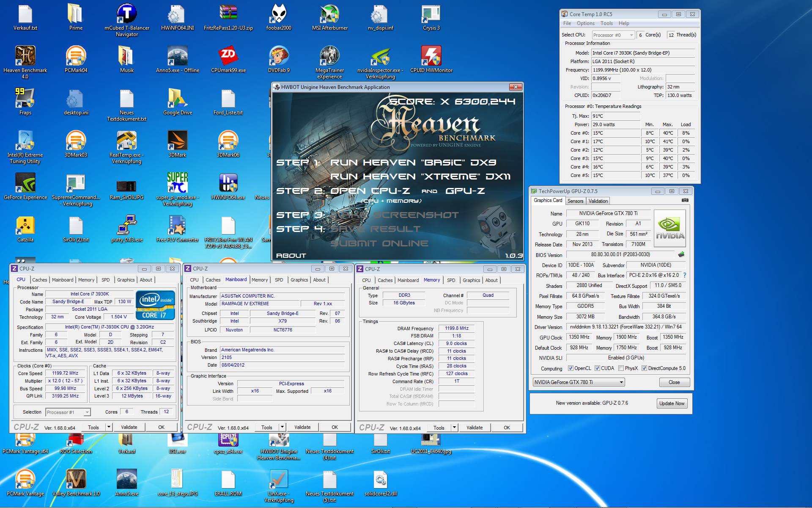Viewport: 812px width, 508px height.
Task: Open foobar2000 desktop shortcut
Action: tap(279, 17)
